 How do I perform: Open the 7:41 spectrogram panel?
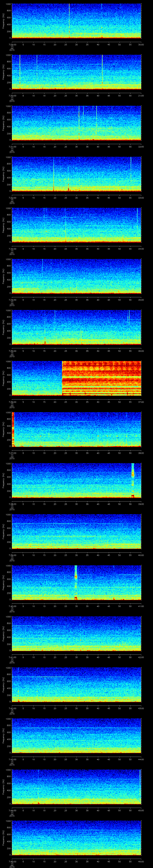(76, 633)
